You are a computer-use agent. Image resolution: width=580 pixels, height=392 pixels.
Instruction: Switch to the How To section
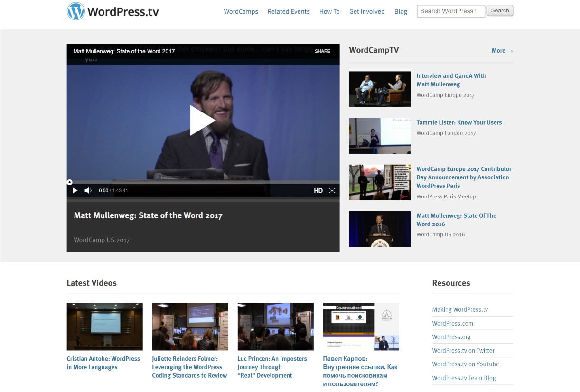coord(329,11)
